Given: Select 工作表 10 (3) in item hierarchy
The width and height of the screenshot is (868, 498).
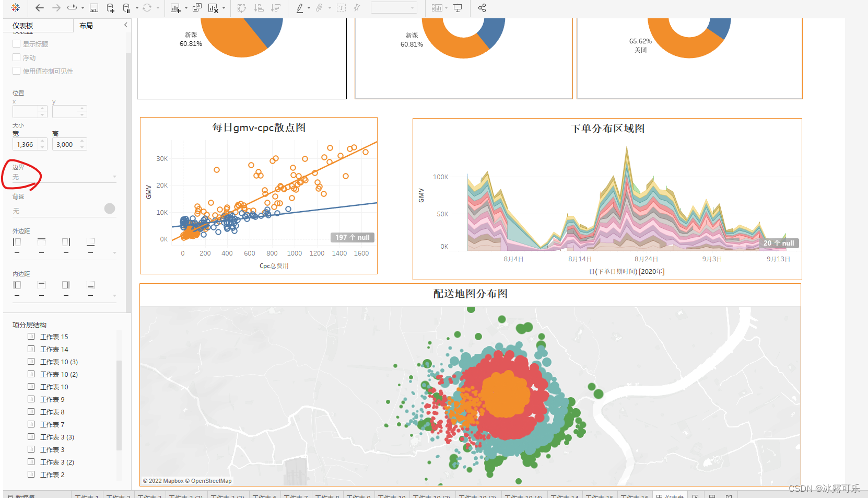Looking at the screenshot, I should coord(59,362).
